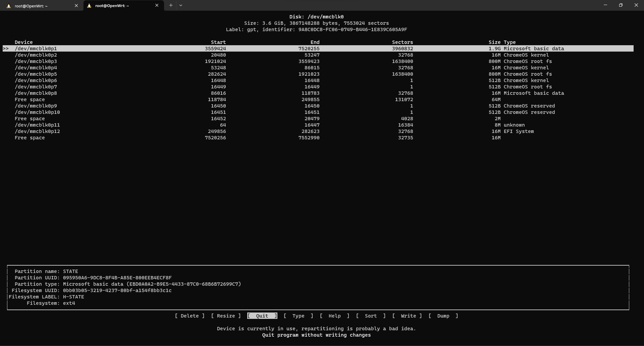Click the Partition UUID value
The width and height of the screenshot is (644, 346).
point(117,278)
